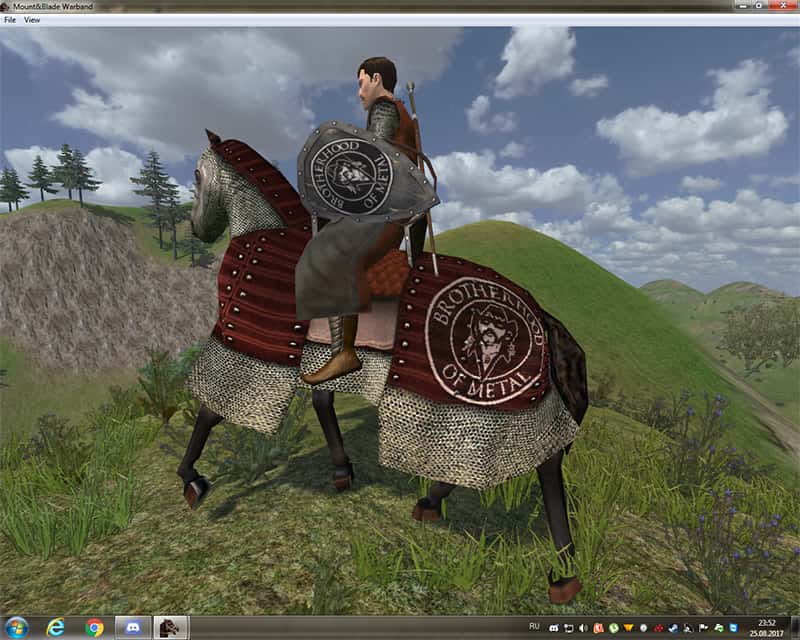
Task: Switch to Discord in the taskbar
Action: pos(132,627)
